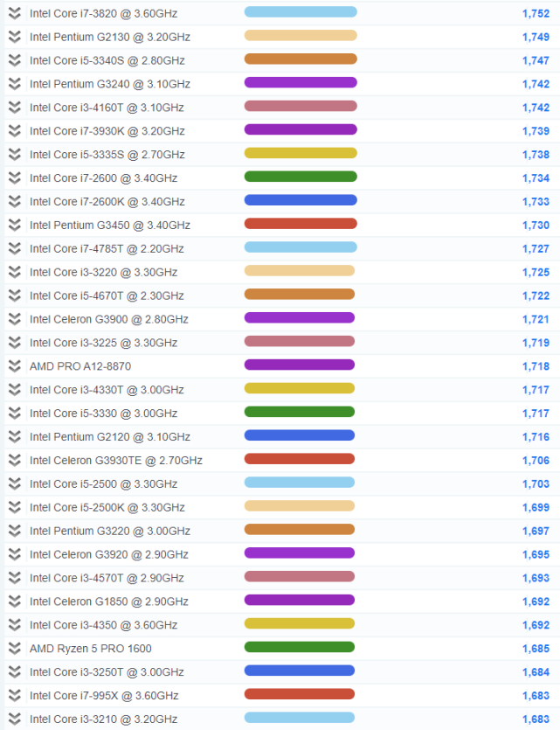Click the red bar for Pentium G3450
Viewport: 560px width, 730px height.
coord(301,224)
